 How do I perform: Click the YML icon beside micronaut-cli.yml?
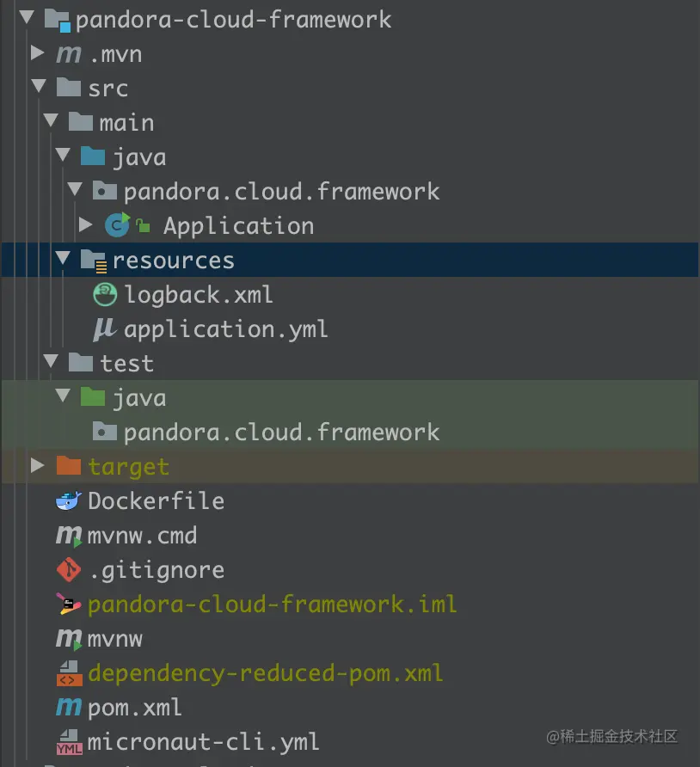[68, 742]
